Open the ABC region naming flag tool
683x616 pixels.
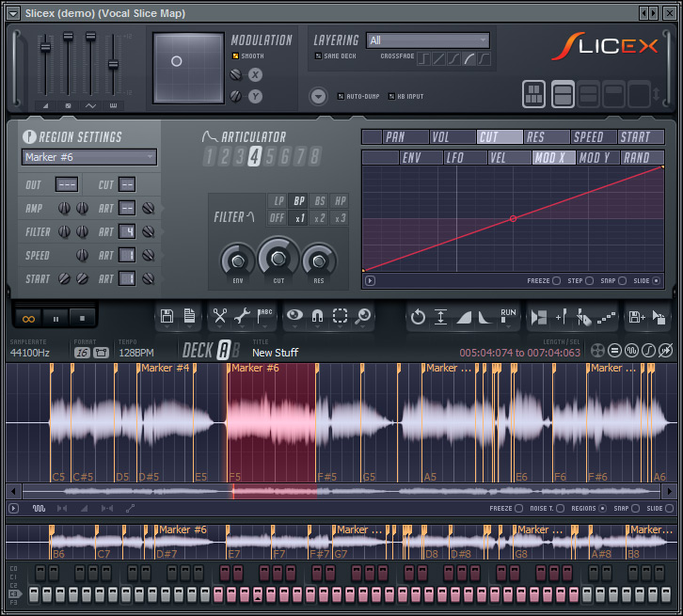[264, 316]
